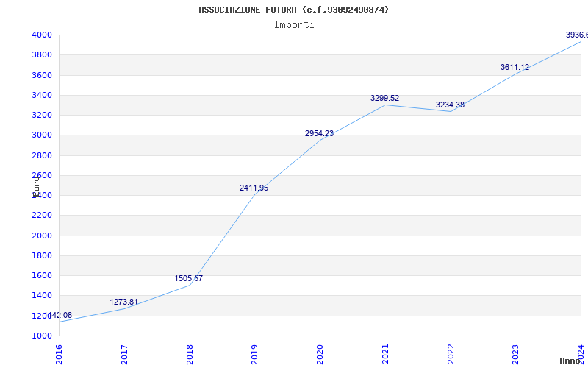588x368 pixels.
Task: Click the y-axis value 1800
Action: tap(42, 255)
